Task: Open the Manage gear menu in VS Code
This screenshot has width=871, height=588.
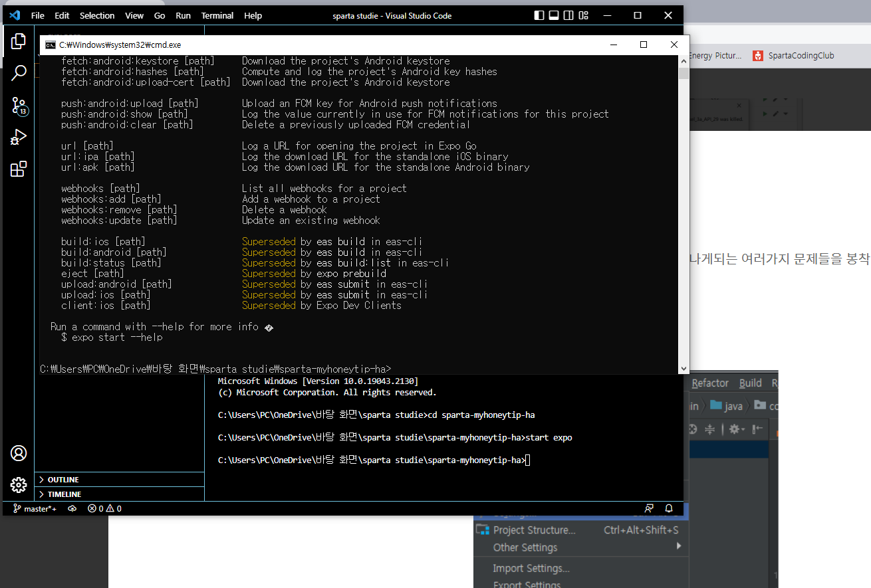Action: 19,485
